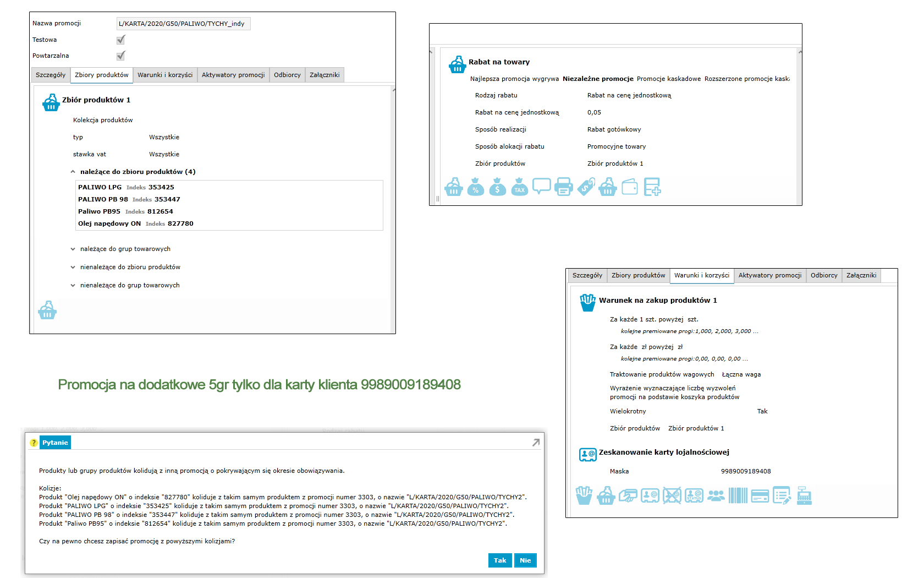Open Załączniki tab in the Nazwa promocji window
The height and width of the screenshot is (578, 924).
point(324,75)
